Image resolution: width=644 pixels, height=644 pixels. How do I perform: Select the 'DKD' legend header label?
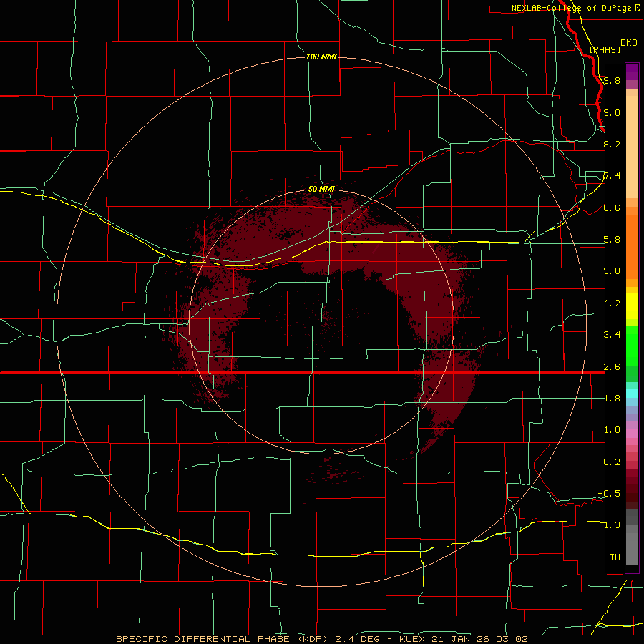pos(629,43)
